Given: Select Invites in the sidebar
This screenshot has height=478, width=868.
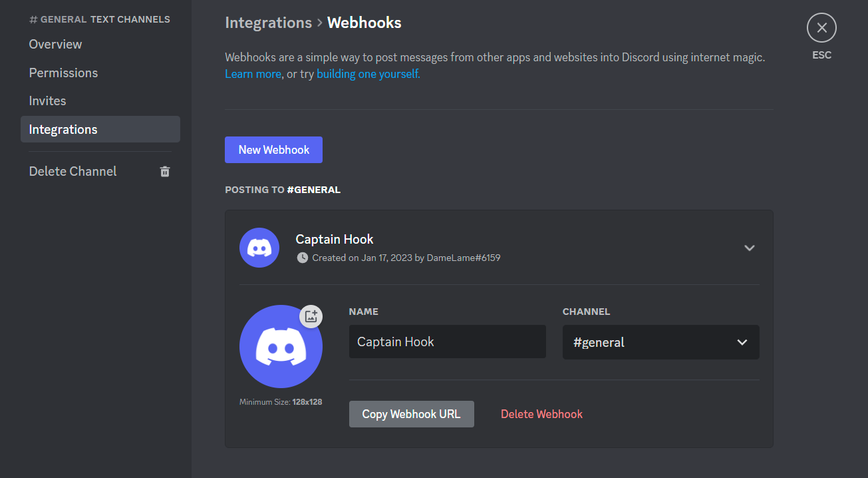Looking at the screenshot, I should click(47, 101).
